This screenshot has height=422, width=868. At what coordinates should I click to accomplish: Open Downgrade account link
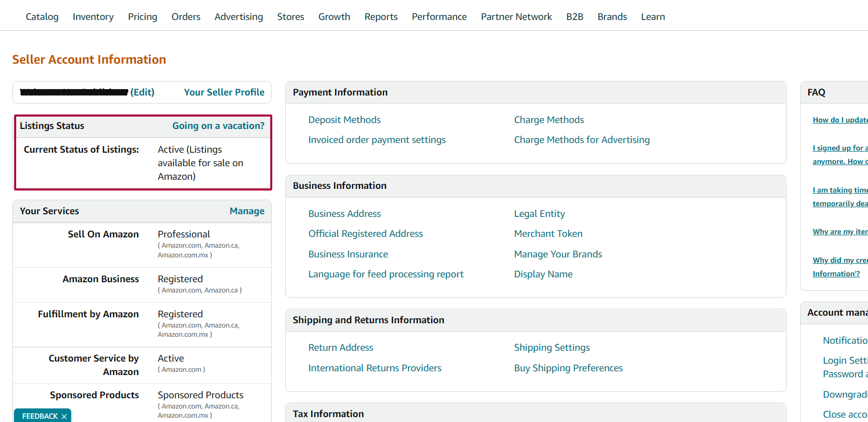point(845,394)
